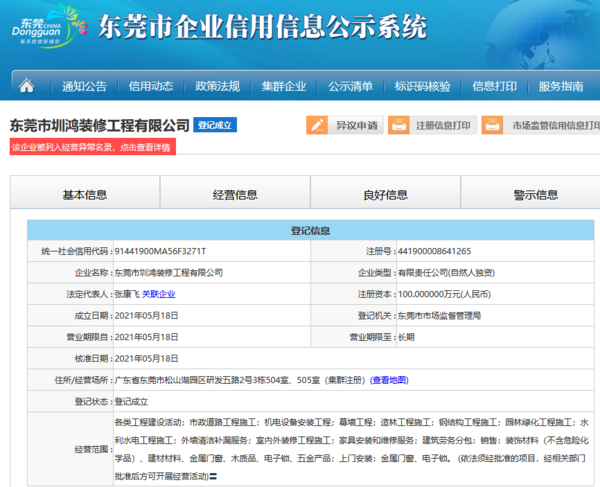Click the 登记信息 table header
The height and width of the screenshot is (487, 600).
(x=310, y=231)
